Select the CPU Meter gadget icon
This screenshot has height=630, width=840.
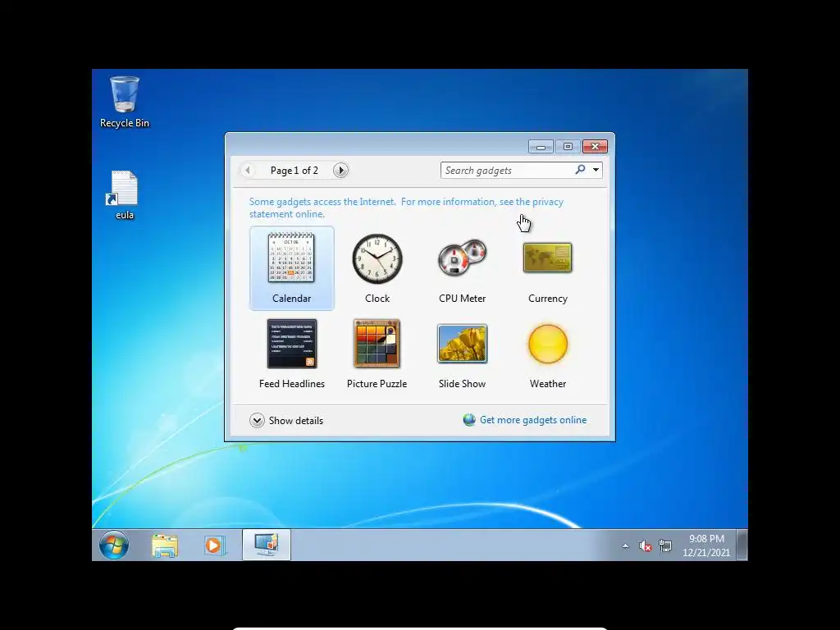coord(462,258)
